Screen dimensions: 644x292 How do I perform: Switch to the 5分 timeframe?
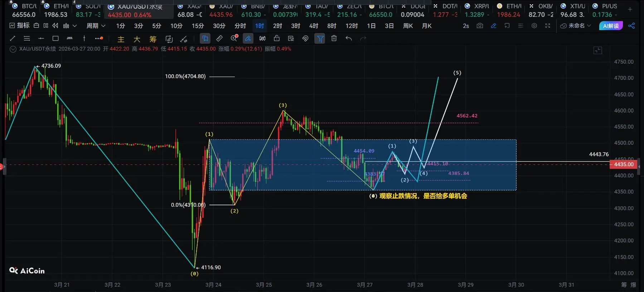156,26
